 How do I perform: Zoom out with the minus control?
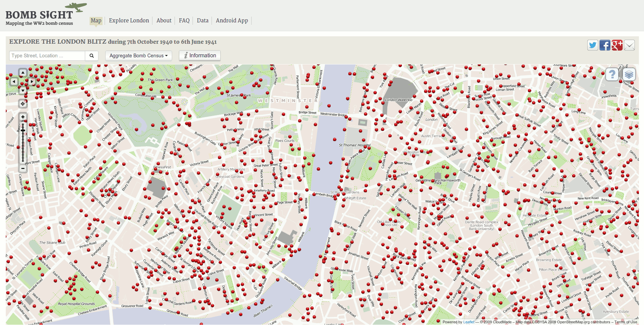23,168
